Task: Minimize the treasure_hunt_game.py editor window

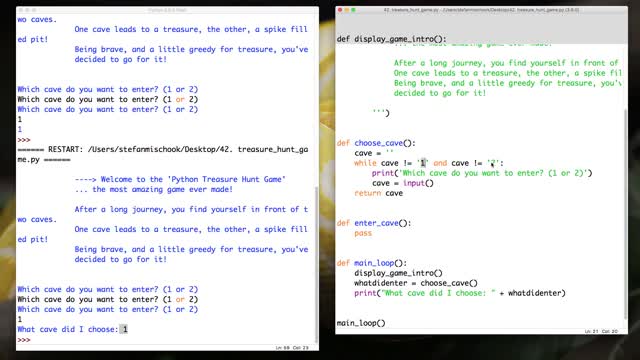Action: (x=347, y=10)
